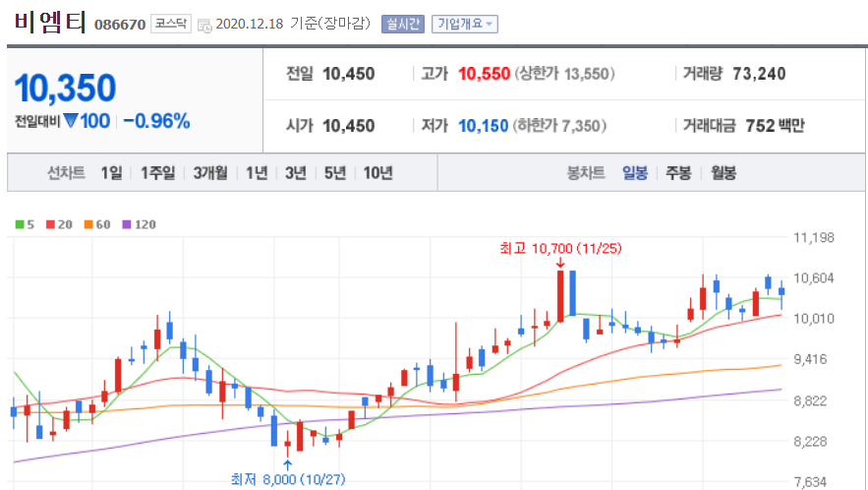Click the 시가 value 10,450

click(348, 126)
